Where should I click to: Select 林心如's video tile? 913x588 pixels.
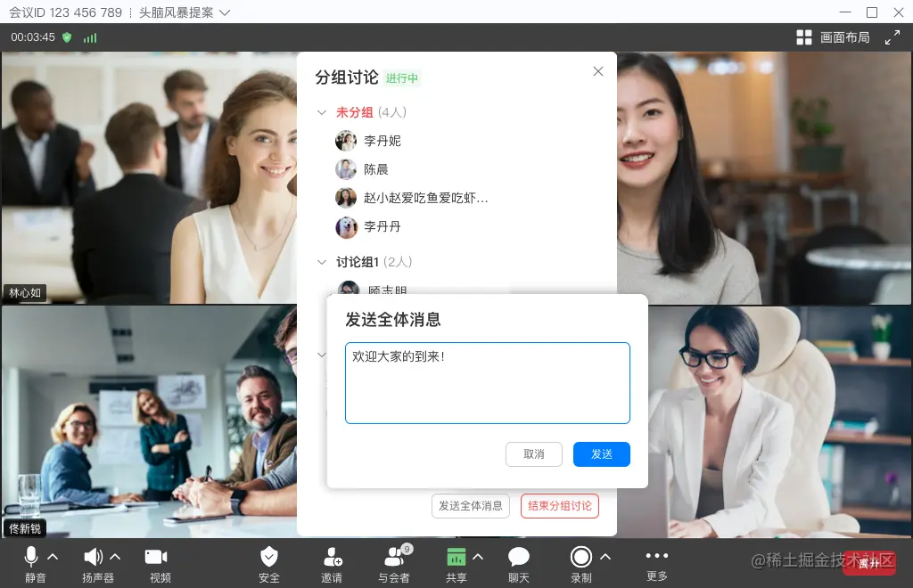click(149, 177)
